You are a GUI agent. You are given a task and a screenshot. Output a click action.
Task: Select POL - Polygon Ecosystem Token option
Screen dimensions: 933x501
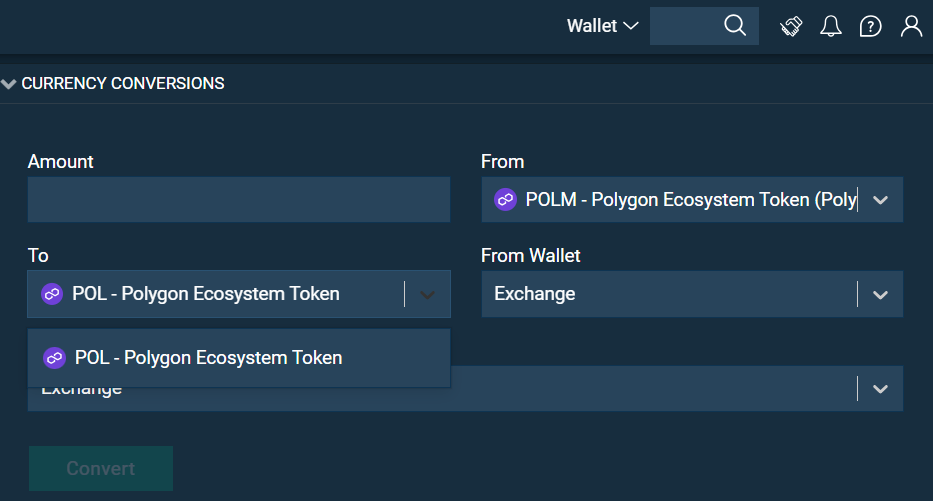coord(239,358)
